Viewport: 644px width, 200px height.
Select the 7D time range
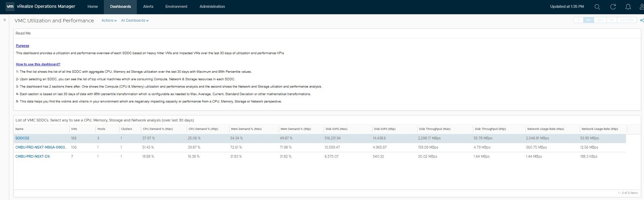(x=611, y=20)
